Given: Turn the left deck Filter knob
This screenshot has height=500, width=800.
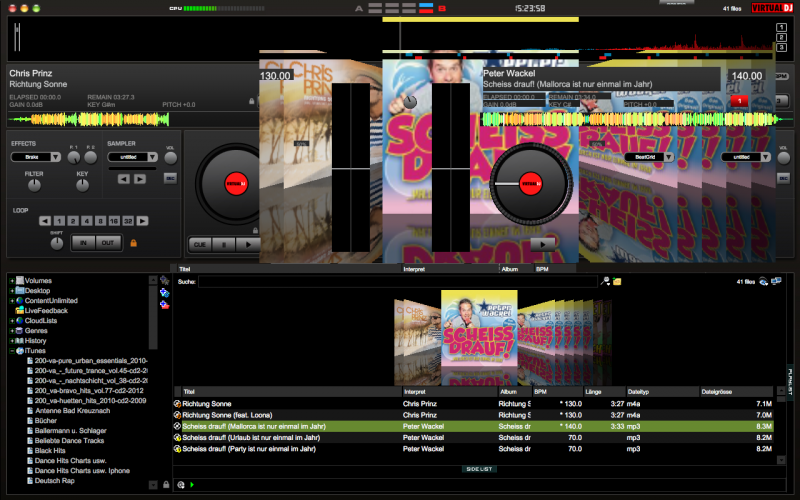Looking at the screenshot, I should click(x=34, y=185).
